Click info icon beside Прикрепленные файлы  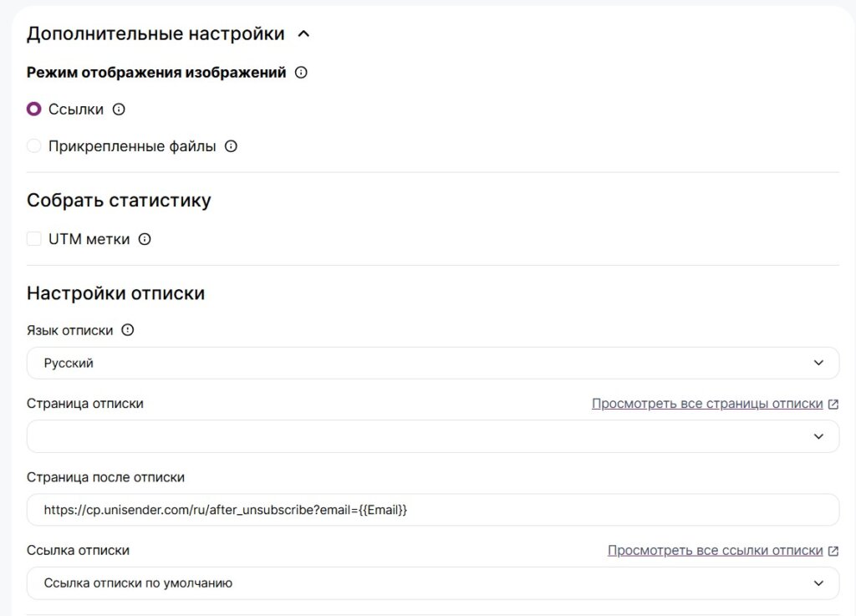coord(232,146)
